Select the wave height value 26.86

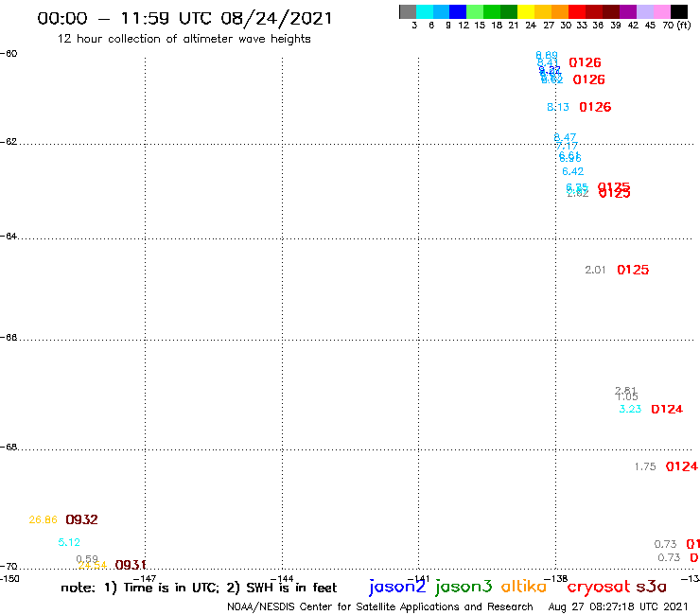coord(43,519)
